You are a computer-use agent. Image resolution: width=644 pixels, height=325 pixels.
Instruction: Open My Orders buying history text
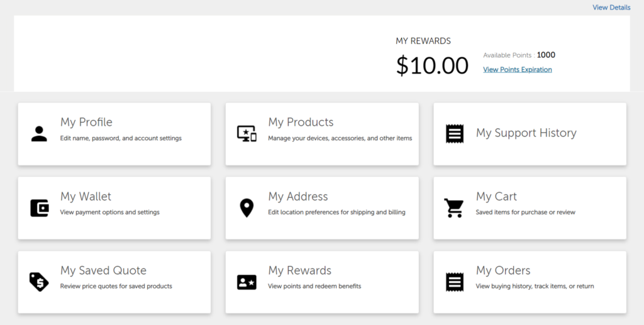click(x=535, y=286)
